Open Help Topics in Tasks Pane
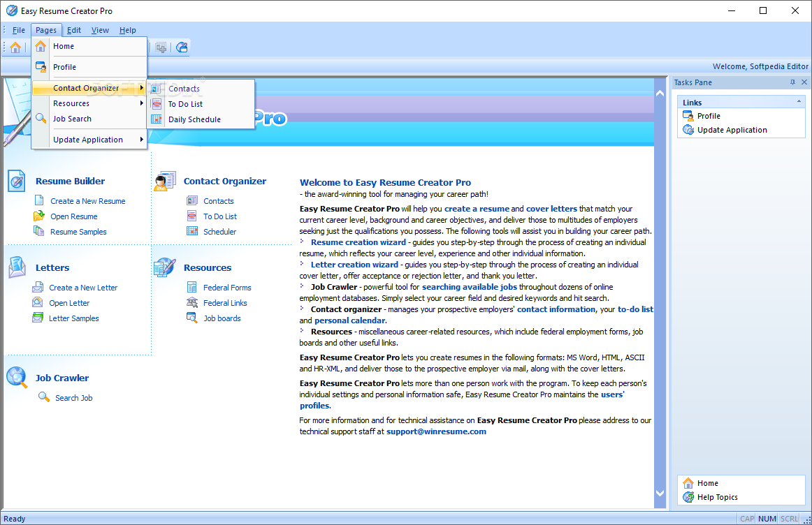Viewport: 812px width, 525px height. pos(717,497)
